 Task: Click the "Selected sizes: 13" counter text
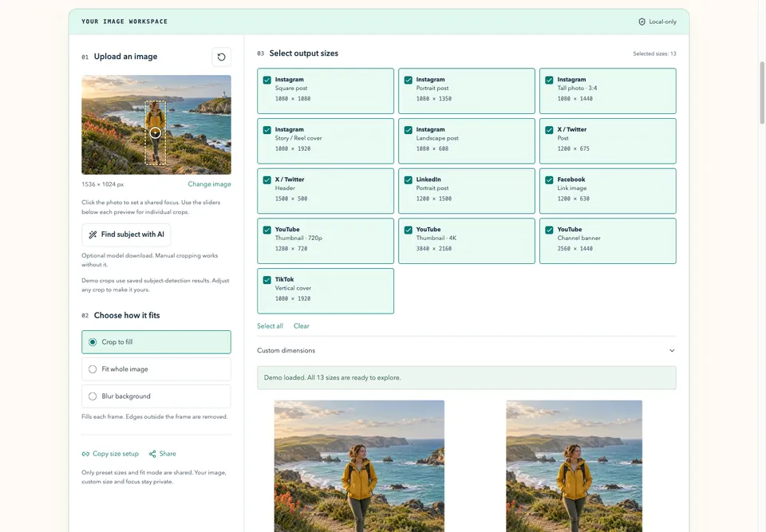(x=654, y=53)
